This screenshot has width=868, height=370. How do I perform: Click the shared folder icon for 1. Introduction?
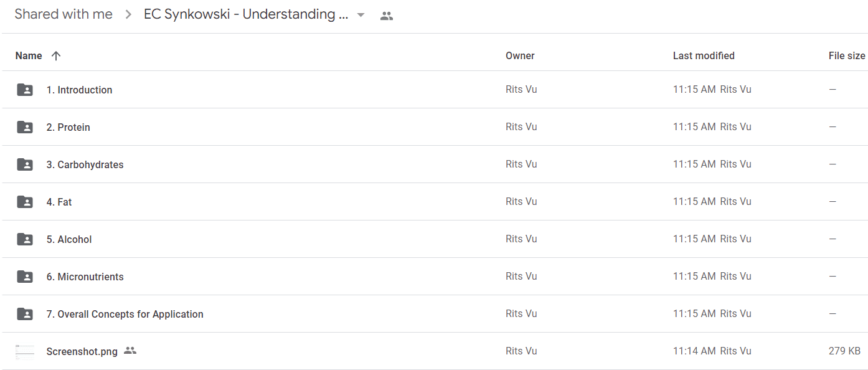[25, 90]
